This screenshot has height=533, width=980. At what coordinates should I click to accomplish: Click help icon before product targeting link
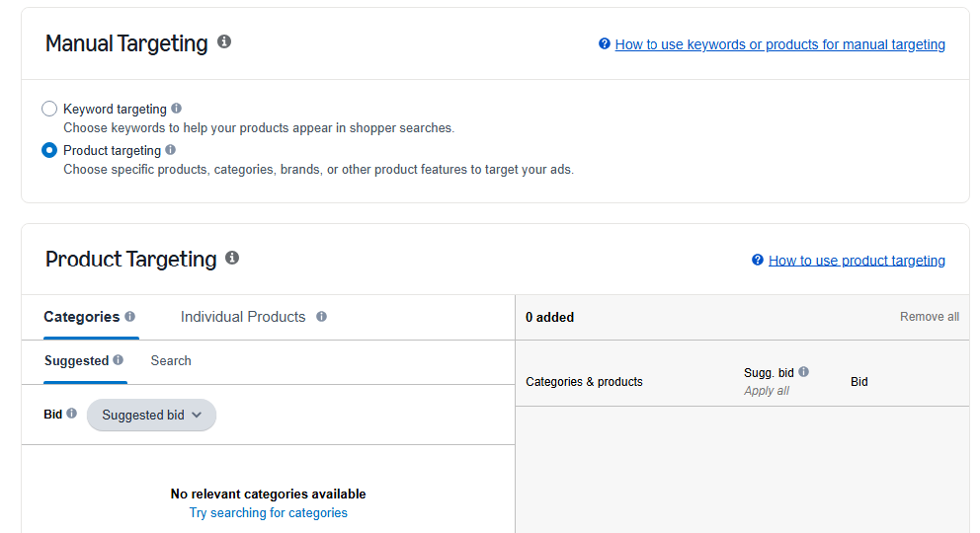(x=758, y=260)
